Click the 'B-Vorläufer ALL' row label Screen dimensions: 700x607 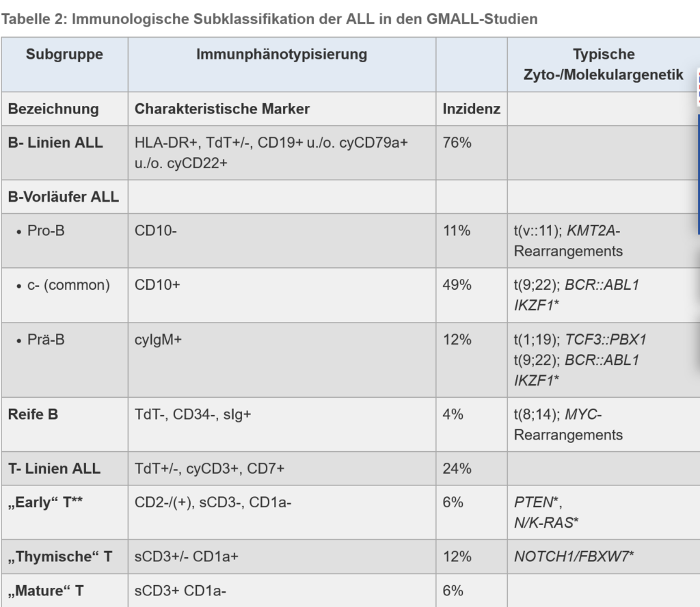tap(64, 197)
